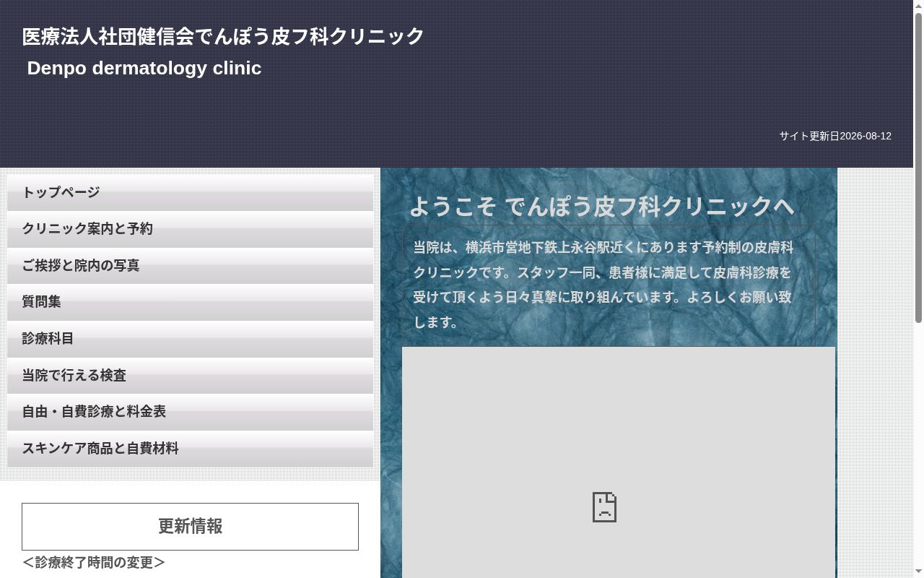
Task: Go to スキンケア商品と自費材料 page
Action: pyautogui.click(x=190, y=449)
